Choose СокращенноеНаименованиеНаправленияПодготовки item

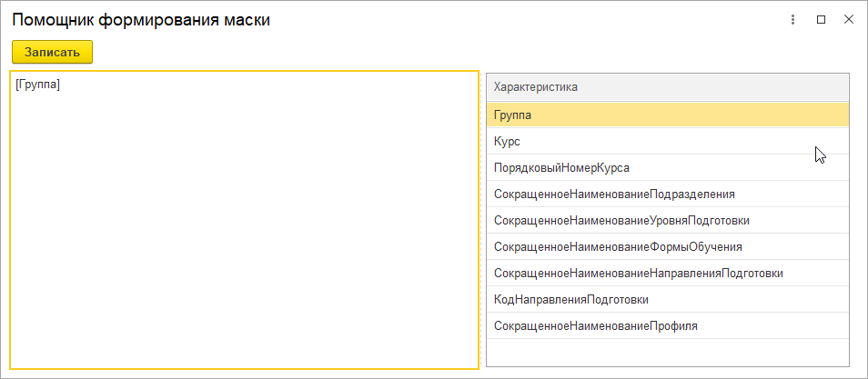pyautogui.click(x=668, y=274)
